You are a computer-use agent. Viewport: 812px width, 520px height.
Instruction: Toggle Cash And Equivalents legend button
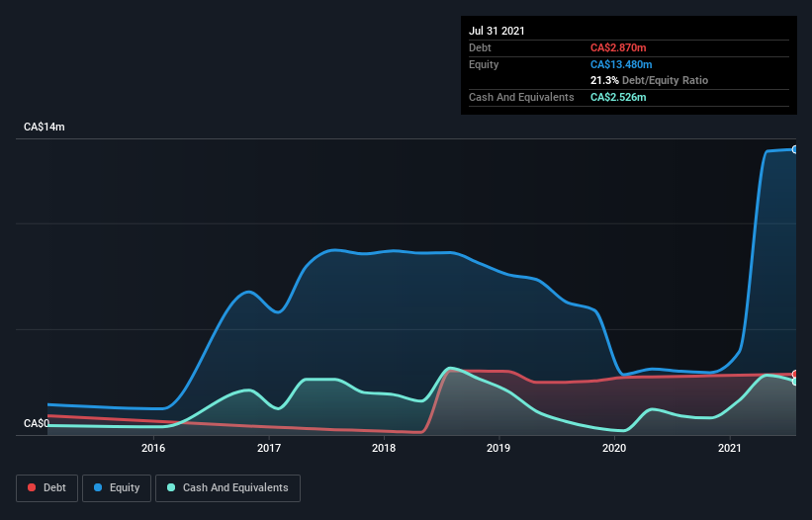[227, 488]
